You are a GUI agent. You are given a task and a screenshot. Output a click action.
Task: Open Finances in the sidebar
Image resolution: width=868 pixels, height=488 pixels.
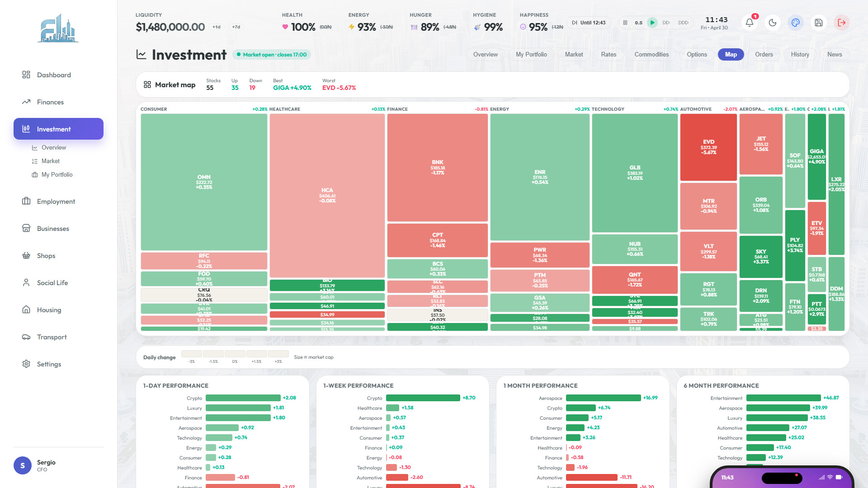point(58,102)
